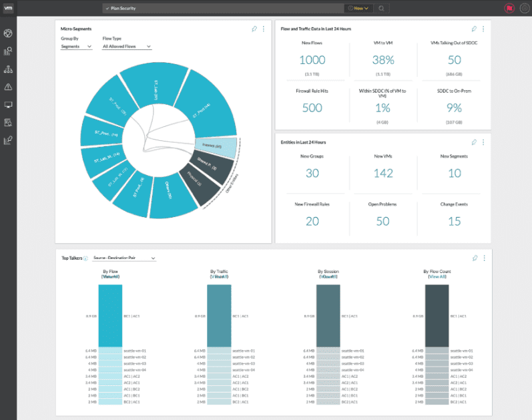Pin the Top Talkers widget
This screenshot has width=532, height=420.
click(475, 258)
